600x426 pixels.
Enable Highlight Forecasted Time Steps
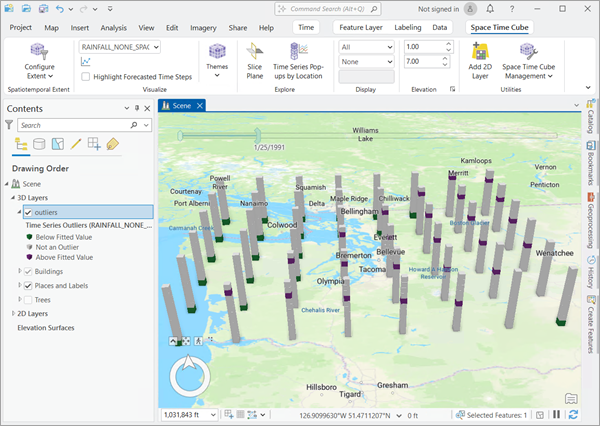point(85,78)
